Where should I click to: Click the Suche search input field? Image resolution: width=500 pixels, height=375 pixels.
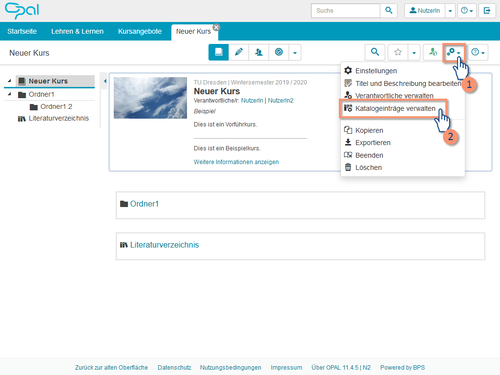tap(346, 11)
